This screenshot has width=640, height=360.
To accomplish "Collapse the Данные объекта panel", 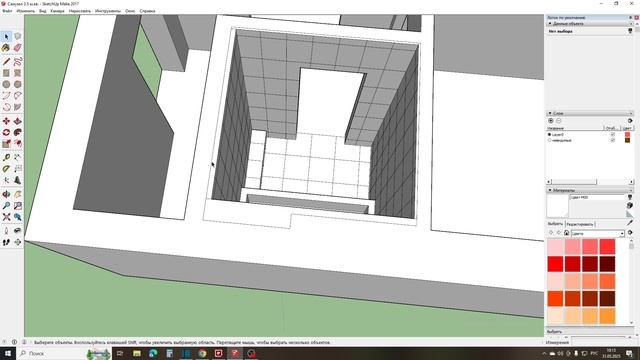I will pyautogui.click(x=550, y=24).
